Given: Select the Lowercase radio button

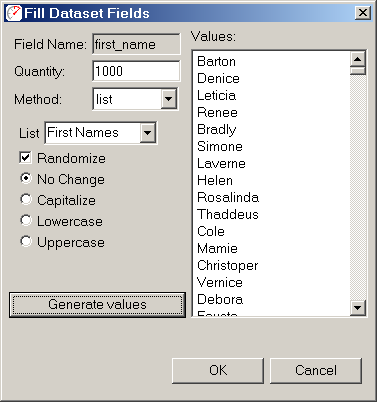Looking at the screenshot, I should (26, 221).
